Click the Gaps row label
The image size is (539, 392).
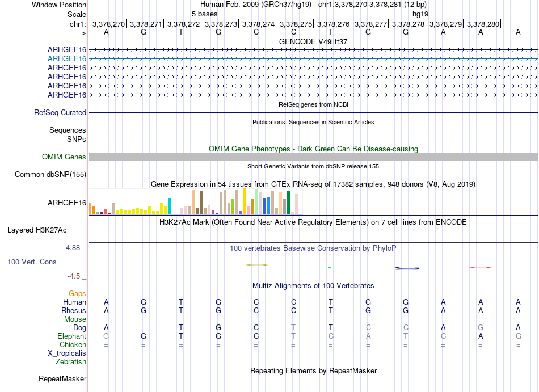(x=77, y=294)
